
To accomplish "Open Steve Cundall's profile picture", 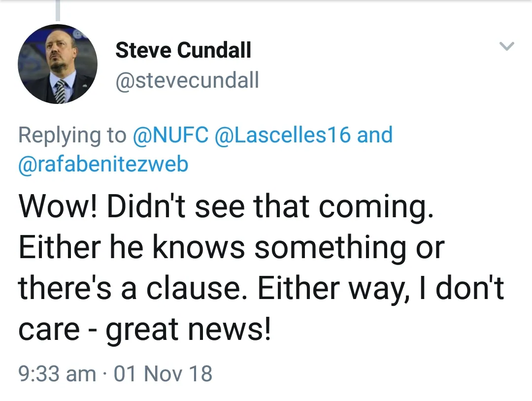I will coord(58,64).
